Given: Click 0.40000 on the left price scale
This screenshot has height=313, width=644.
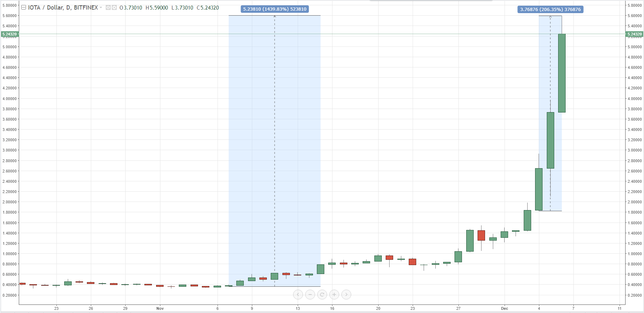Looking at the screenshot, I should point(10,285).
